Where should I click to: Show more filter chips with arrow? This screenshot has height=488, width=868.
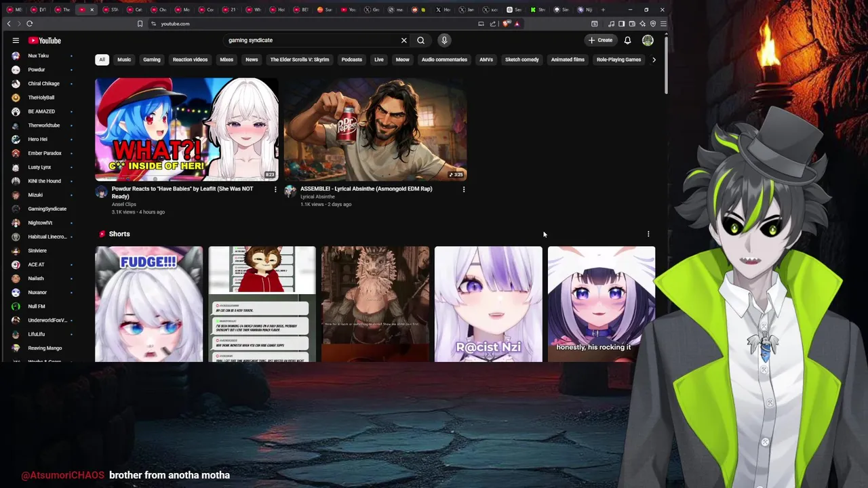point(654,60)
